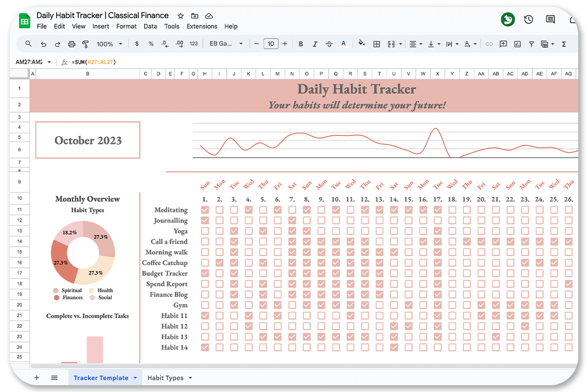The height and width of the screenshot is (392, 588).
Task: Apply strikethrough formatting
Action: 330,44
